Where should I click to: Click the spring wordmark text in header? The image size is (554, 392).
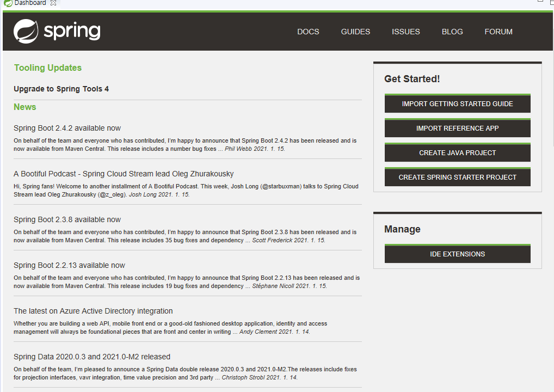72,32
